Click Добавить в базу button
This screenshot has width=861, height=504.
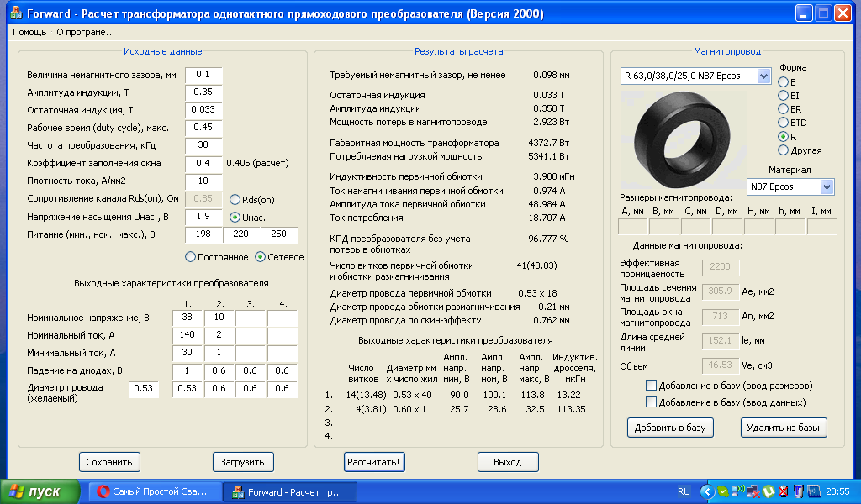[x=670, y=428]
